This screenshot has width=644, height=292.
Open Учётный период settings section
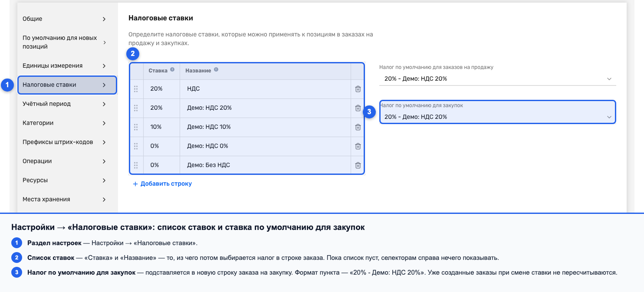[x=67, y=104]
